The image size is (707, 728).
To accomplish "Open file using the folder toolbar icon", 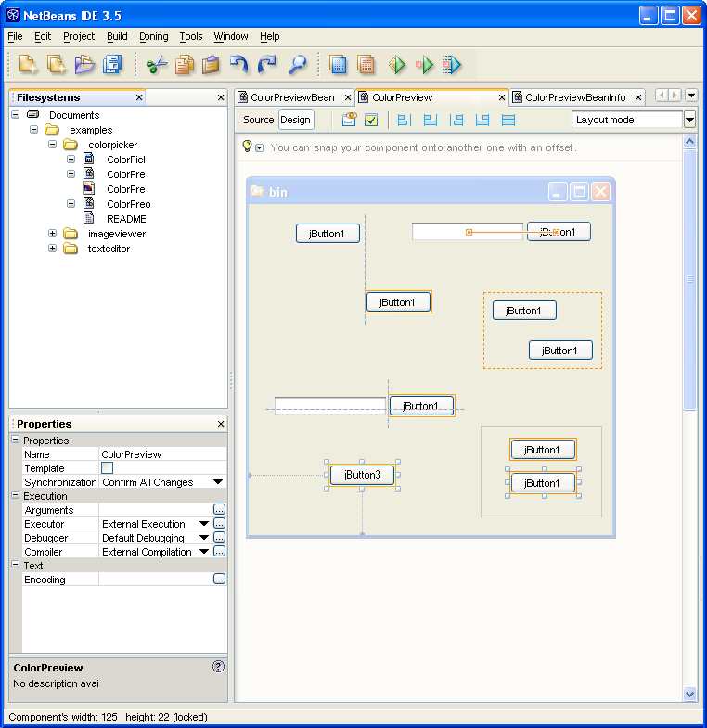I will coord(84,64).
